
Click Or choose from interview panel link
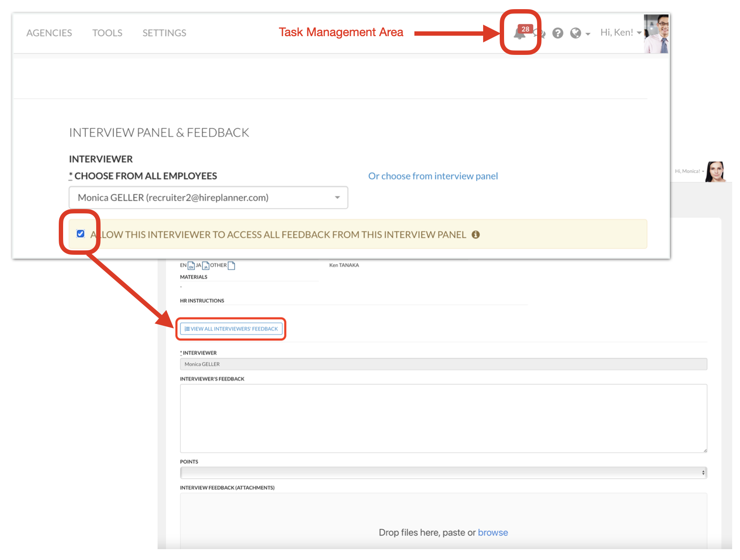pyautogui.click(x=433, y=176)
